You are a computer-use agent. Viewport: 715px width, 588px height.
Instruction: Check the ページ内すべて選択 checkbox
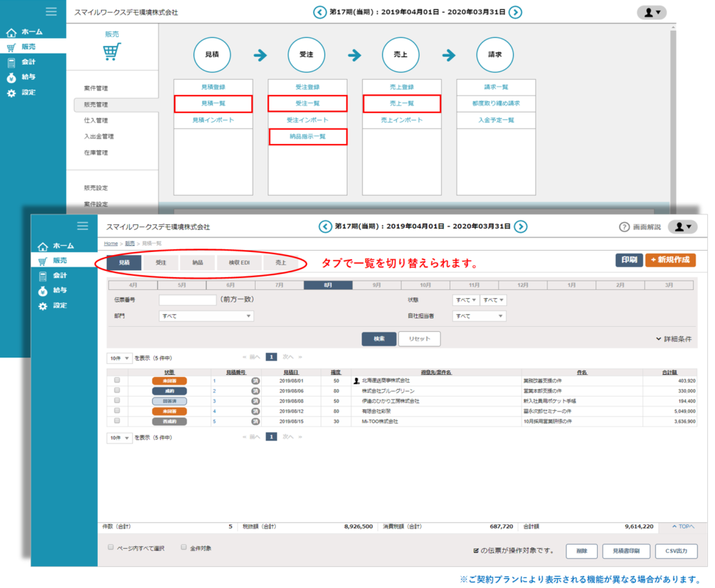pos(111,547)
